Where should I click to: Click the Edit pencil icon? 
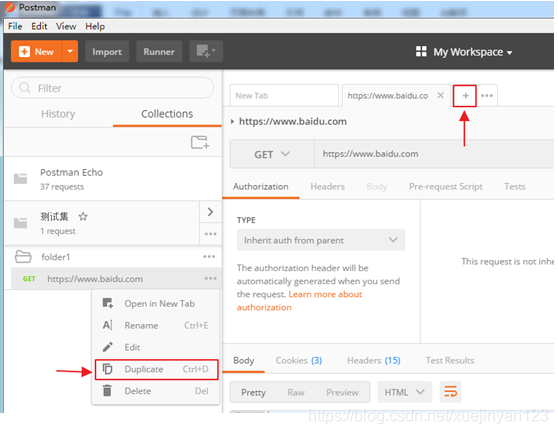[107, 347]
